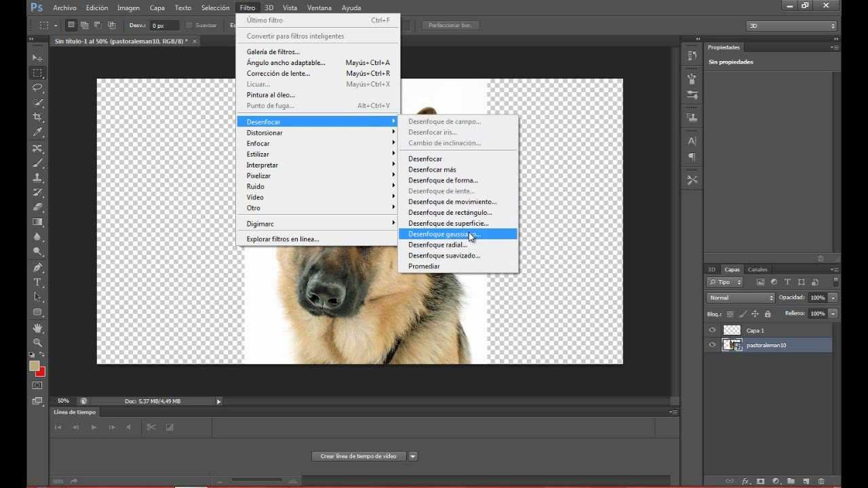Open Galería de filtros menu item
The image size is (868, 488).
point(317,52)
